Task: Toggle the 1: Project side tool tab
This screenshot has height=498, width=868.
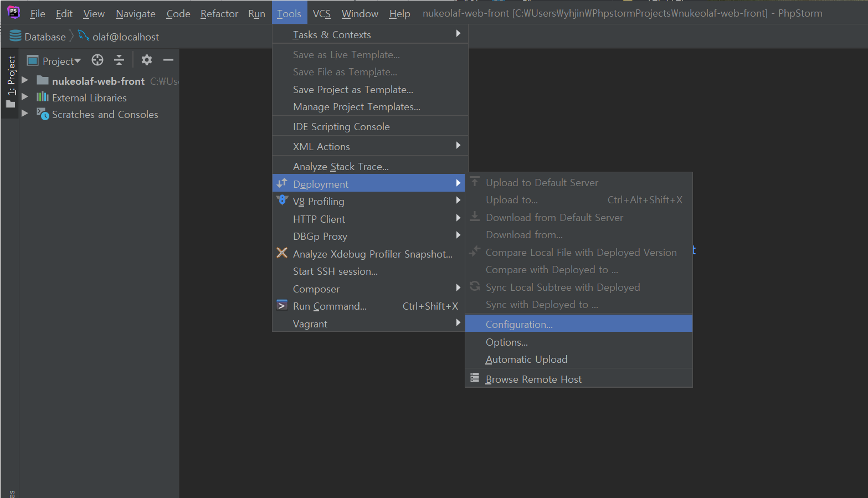Action: coord(11,82)
